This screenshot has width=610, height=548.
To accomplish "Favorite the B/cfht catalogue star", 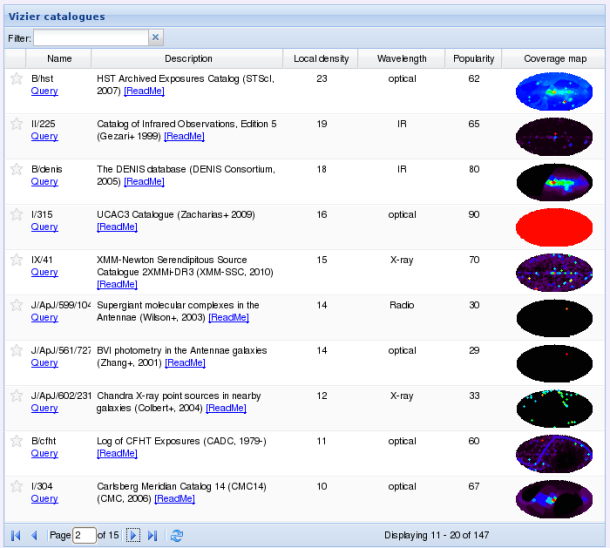I will tap(16, 441).
